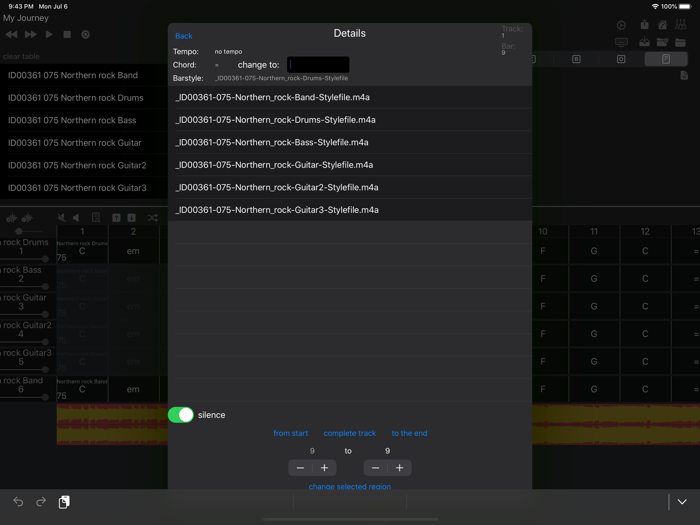Select 'ID00361 075 Northern rock Bass' row
Image resolution: width=700 pixels, height=525 pixels.
tap(84, 120)
